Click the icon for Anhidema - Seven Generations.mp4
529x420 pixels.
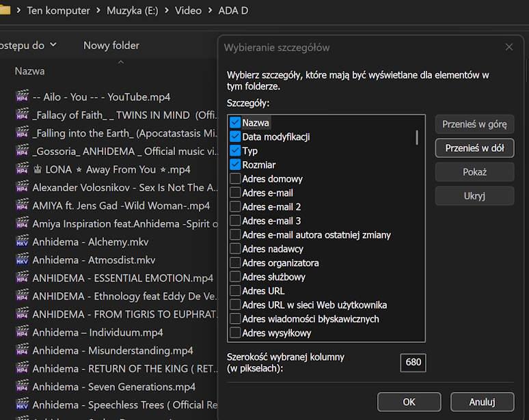coord(22,387)
